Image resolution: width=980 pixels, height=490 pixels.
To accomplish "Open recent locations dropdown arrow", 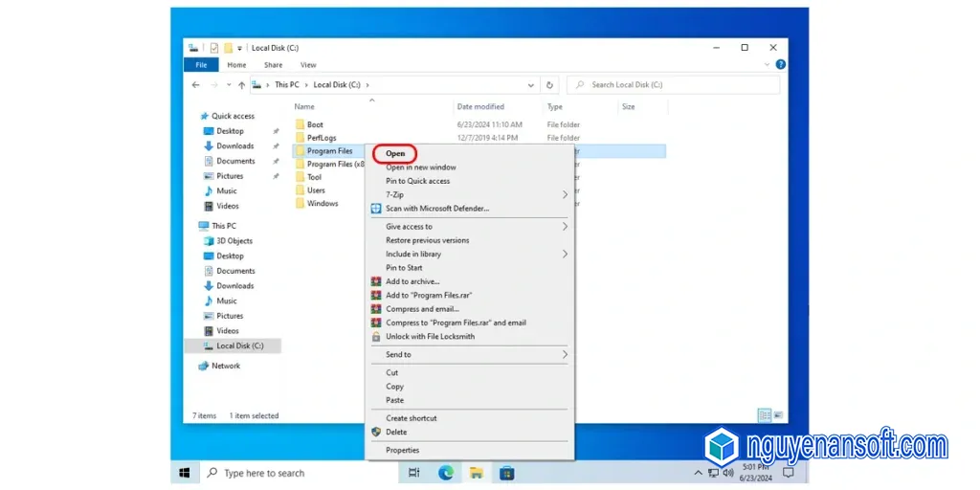I will [229, 85].
